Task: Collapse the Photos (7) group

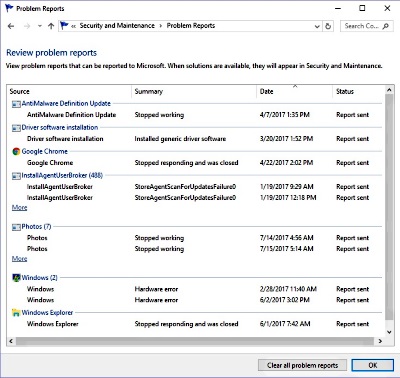Action: click(36, 227)
